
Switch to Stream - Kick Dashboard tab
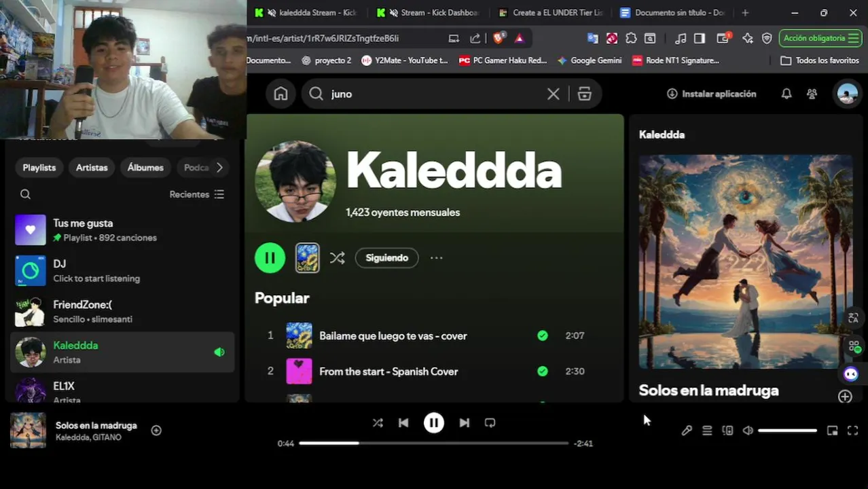429,13
